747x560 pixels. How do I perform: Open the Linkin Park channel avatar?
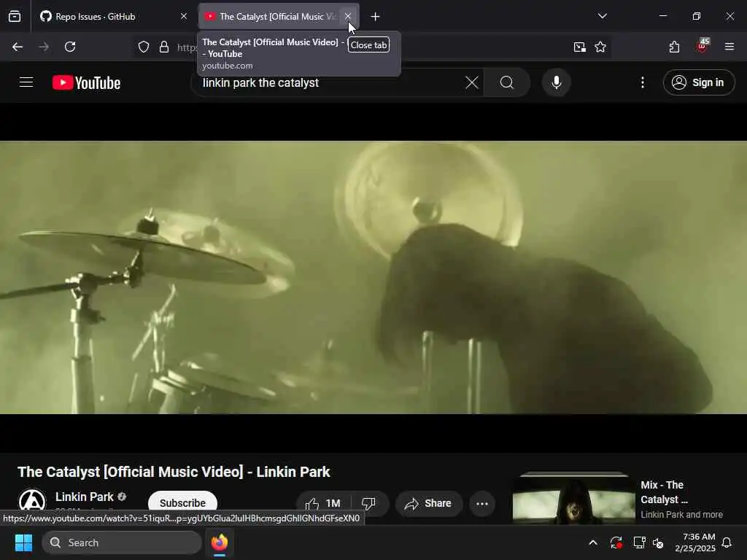[32, 501]
